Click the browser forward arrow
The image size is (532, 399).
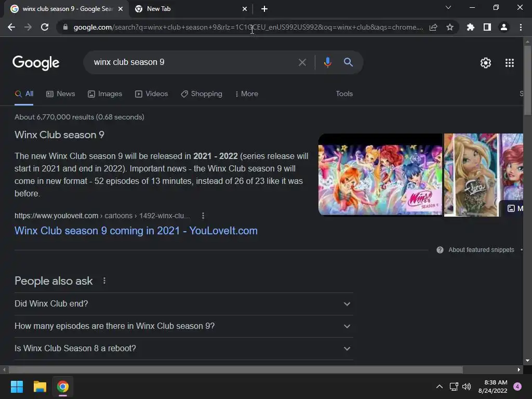click(x=28, y=27)
